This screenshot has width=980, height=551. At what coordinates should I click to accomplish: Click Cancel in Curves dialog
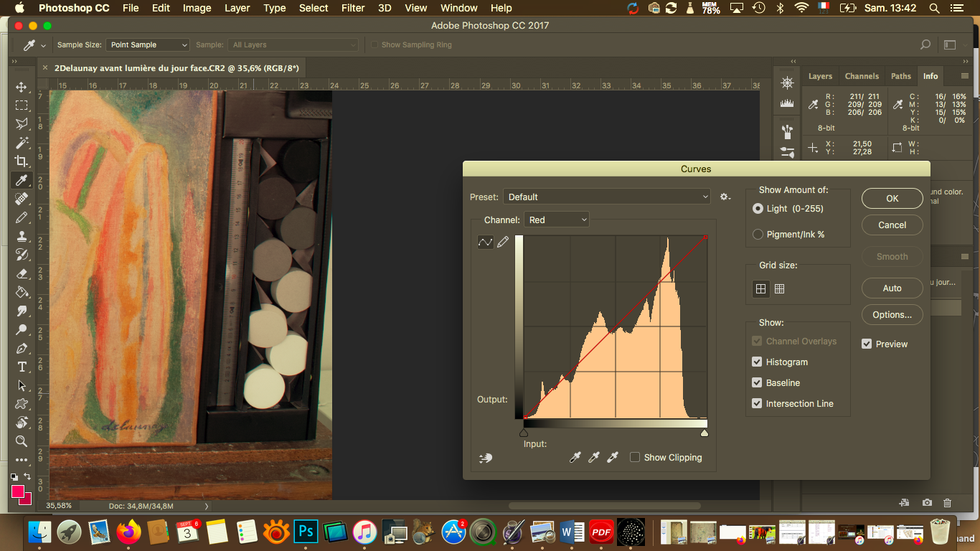pos(892,225)
